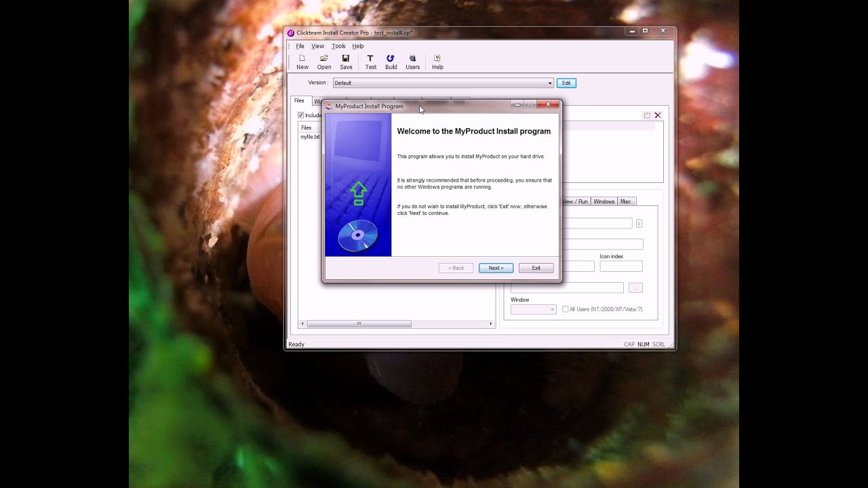Click the Next > button in installer

pos(496,268)
